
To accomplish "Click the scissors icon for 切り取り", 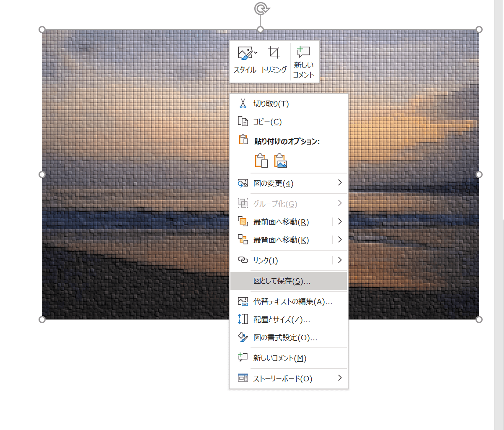I will point(243,104).
